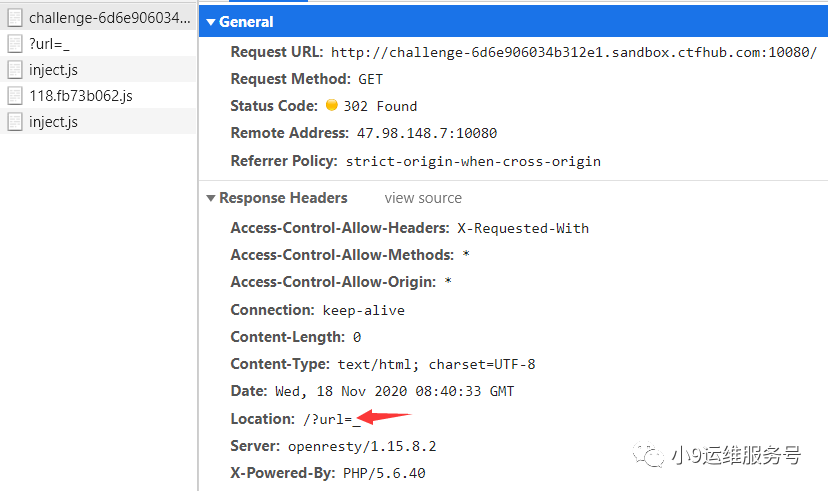Click file icon beside challenge-6d6e906034 request
Image resolution: width=828 pixels, height=491 pixels.
point(14,18)
